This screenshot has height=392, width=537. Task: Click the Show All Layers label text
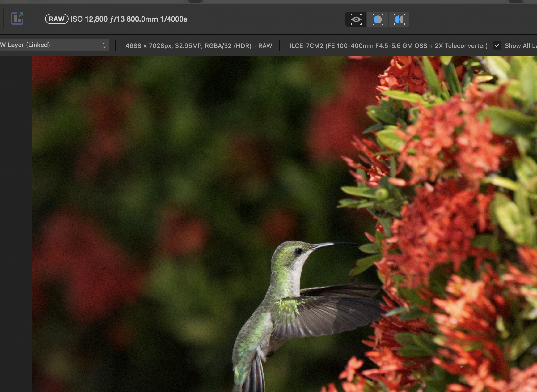click(x=520, y=46)
